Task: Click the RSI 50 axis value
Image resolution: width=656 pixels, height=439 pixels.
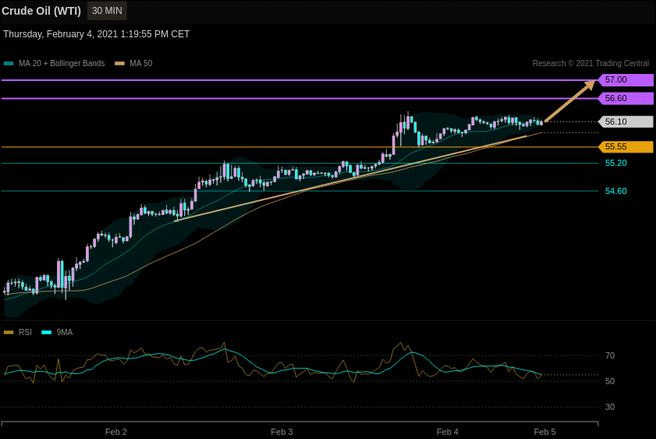Action: [610, 381]
